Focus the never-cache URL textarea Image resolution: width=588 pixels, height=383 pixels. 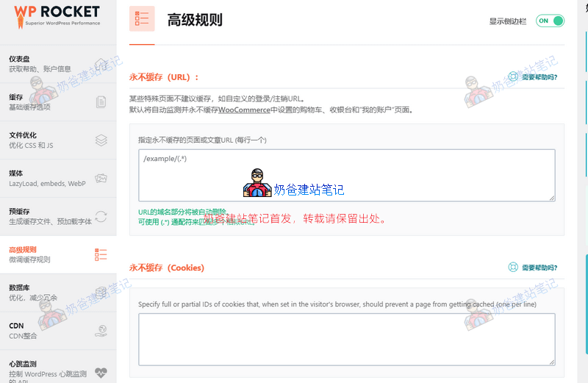[347, 175]
